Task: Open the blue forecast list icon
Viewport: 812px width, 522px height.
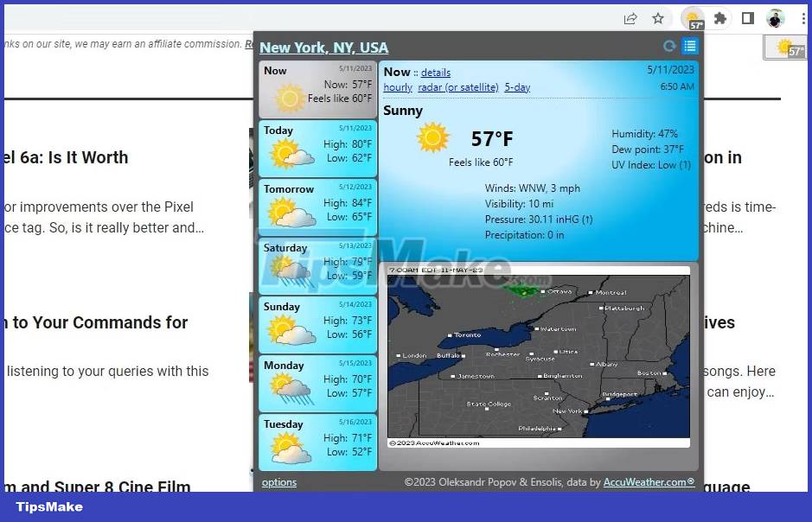Action: (689, 46)
